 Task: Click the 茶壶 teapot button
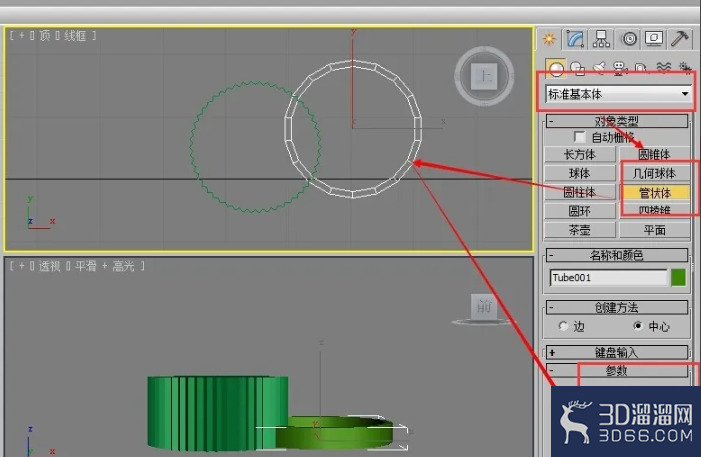580,230
